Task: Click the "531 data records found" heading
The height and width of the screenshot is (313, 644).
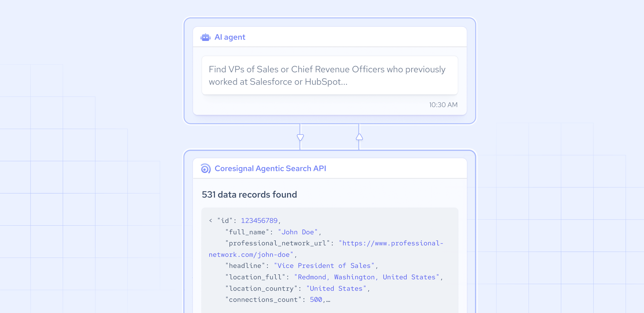Action: pyautogui.click(x=249, y=194)
